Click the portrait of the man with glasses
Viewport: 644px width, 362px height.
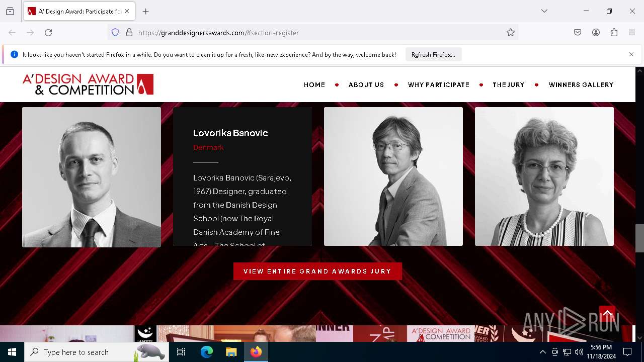(x=393, y=176)
